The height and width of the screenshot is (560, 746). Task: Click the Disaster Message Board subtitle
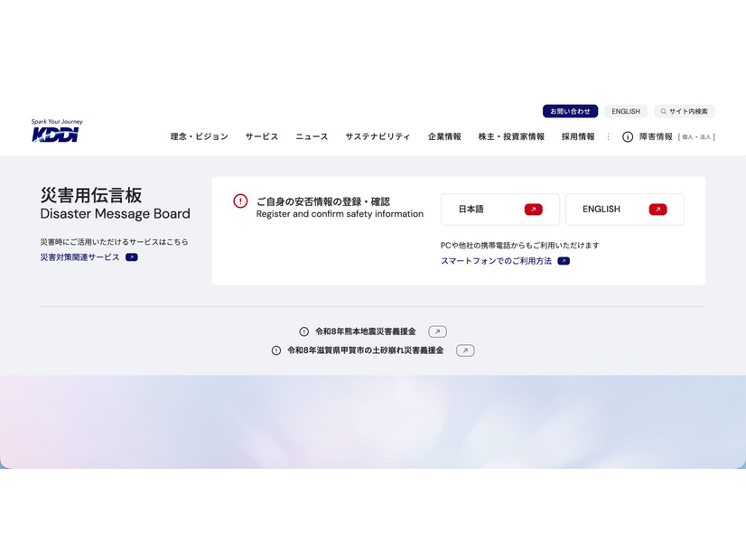(x=115, y=214)
